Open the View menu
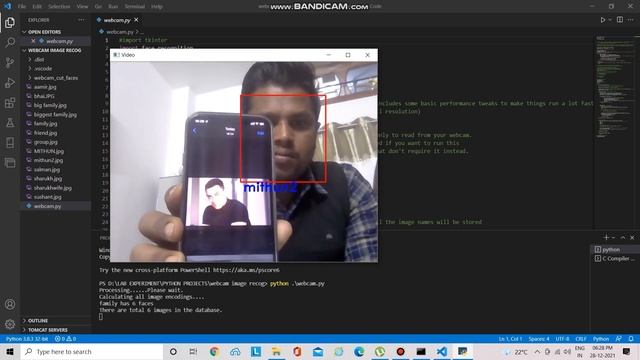The image size is (640, 360). point(82,7)
